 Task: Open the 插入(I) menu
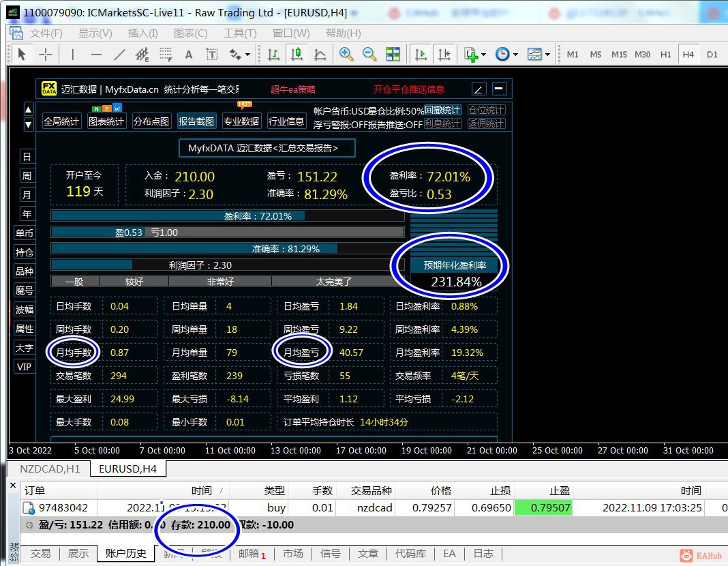pyautogui.click(x=142, y=33)
